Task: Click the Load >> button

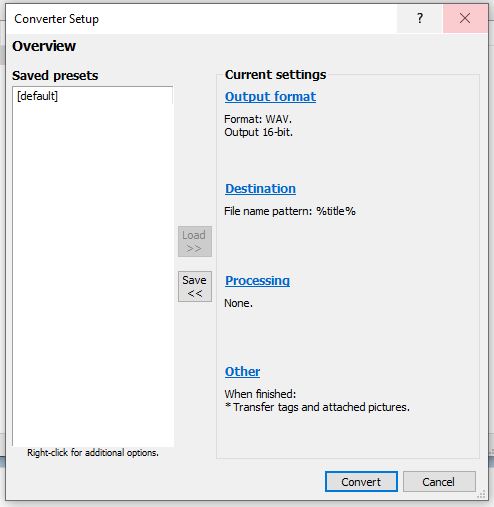Action: [195, 242]
